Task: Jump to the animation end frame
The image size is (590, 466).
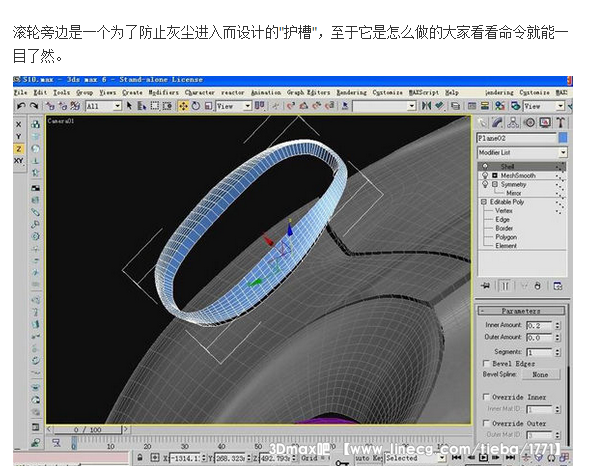Action: click(510, 458)
